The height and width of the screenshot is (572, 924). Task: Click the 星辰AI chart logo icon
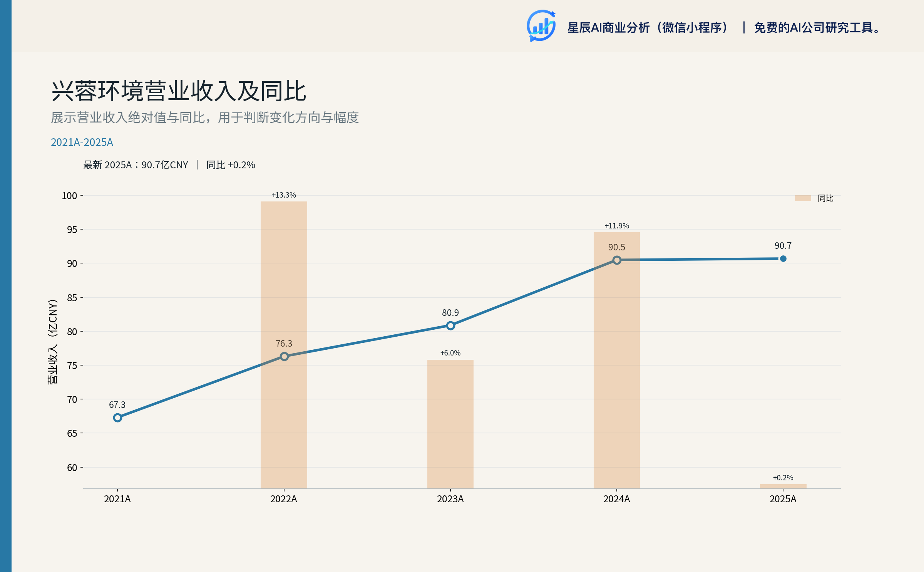tap(541, 26)
